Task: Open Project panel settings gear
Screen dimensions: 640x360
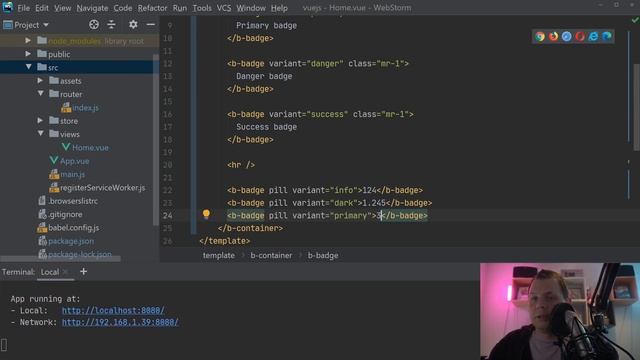Action: [133, 25]
